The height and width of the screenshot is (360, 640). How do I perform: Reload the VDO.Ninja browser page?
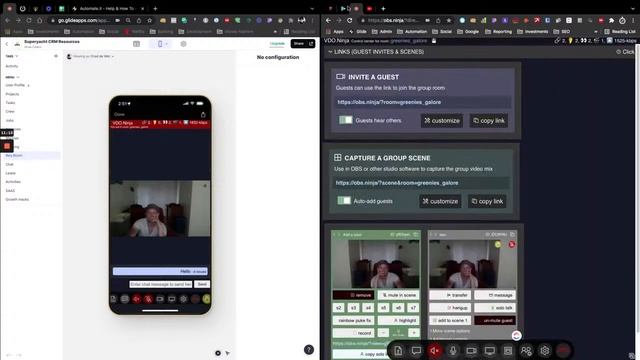(349, 20)
